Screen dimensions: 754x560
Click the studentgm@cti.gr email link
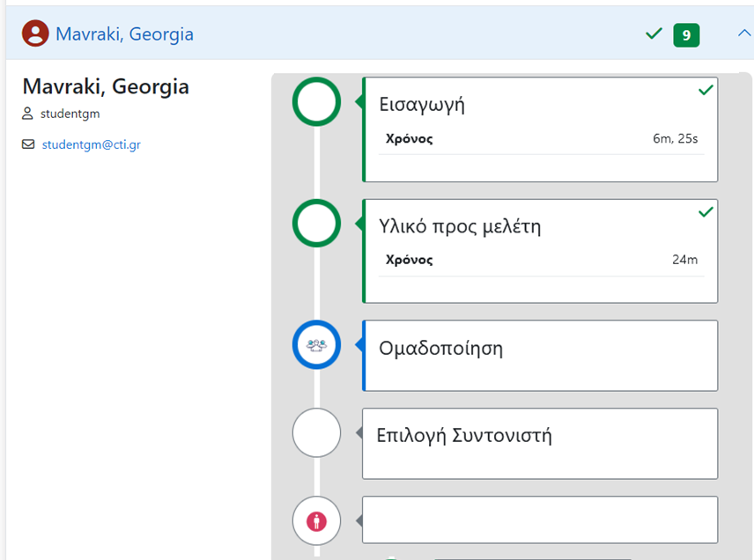coord(92,144)
